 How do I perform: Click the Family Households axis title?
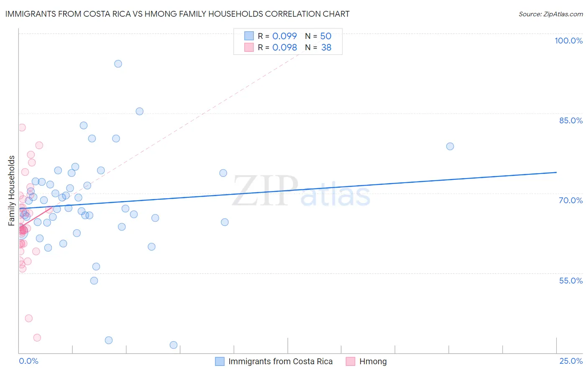point(12,191)
